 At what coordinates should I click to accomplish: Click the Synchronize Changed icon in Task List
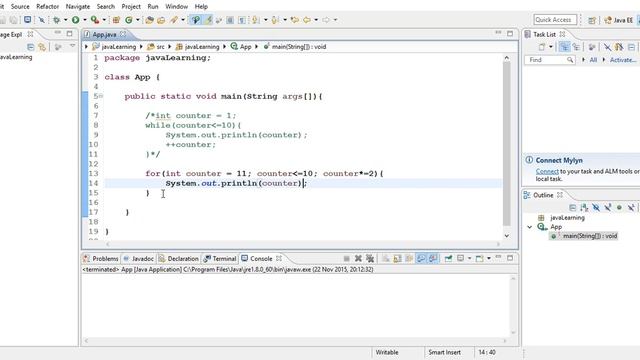point(619,47)
